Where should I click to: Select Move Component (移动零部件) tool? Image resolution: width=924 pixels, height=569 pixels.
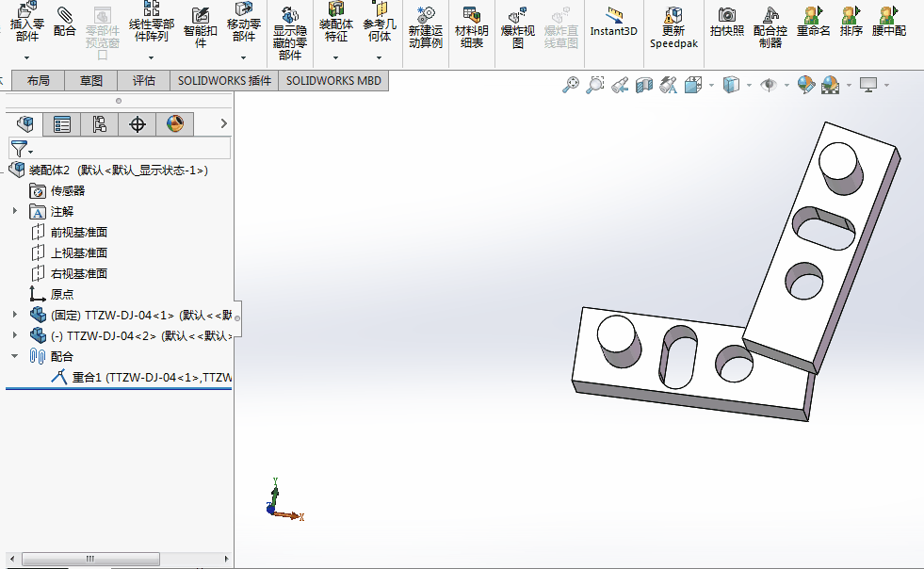(243, 22)
